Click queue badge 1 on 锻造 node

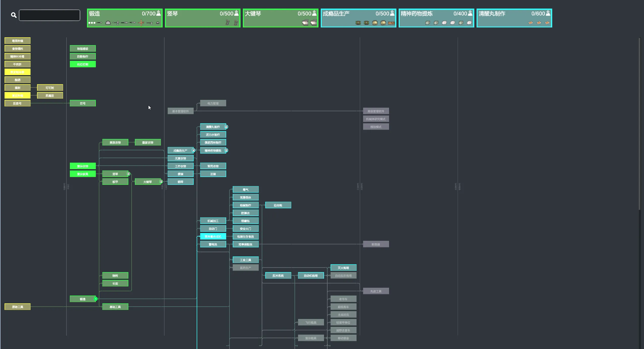point(96,299)
